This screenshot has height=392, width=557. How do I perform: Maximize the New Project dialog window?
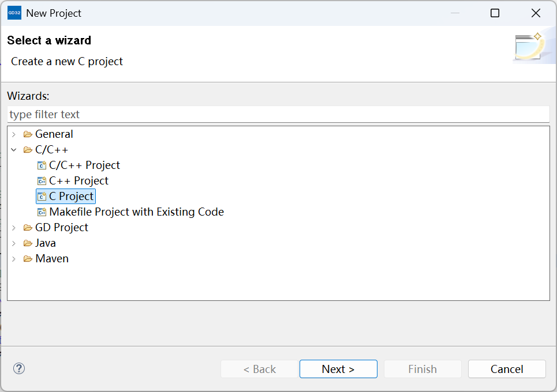[495, 13]
